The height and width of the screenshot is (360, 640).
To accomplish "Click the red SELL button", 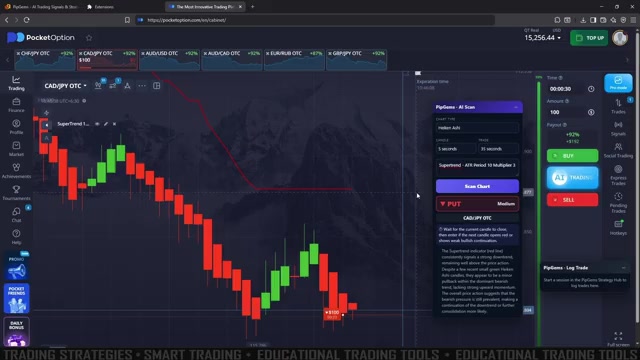I will 572,200.
